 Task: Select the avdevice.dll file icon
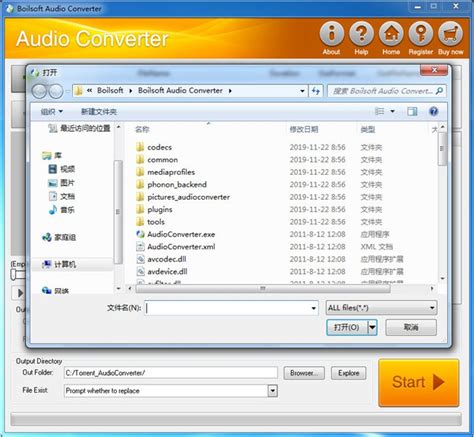(140, 272)
